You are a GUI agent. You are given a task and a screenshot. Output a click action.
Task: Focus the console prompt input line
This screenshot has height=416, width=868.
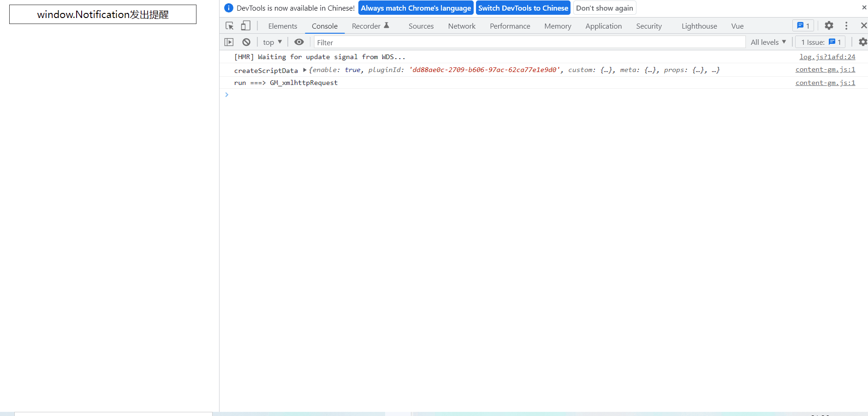(x=544, y=95)
